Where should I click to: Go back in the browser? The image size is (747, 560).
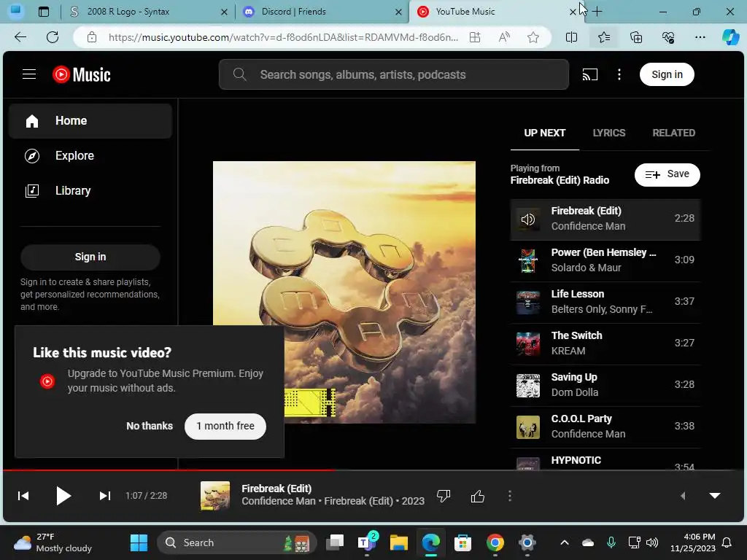(x=20, y=37)
